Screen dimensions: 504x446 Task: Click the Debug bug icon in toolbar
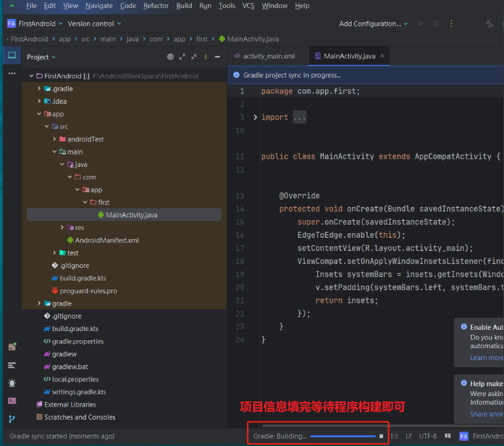[436, 24]
